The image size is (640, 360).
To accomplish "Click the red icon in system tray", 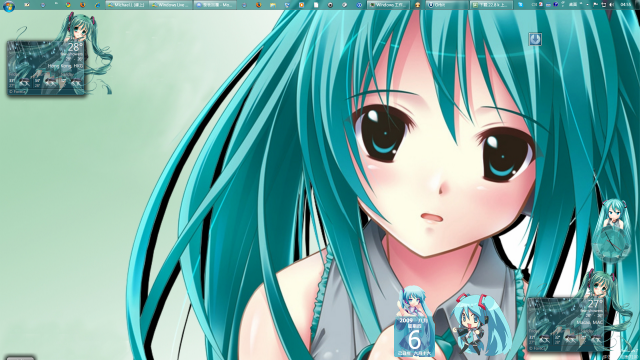I will (541, 4).
